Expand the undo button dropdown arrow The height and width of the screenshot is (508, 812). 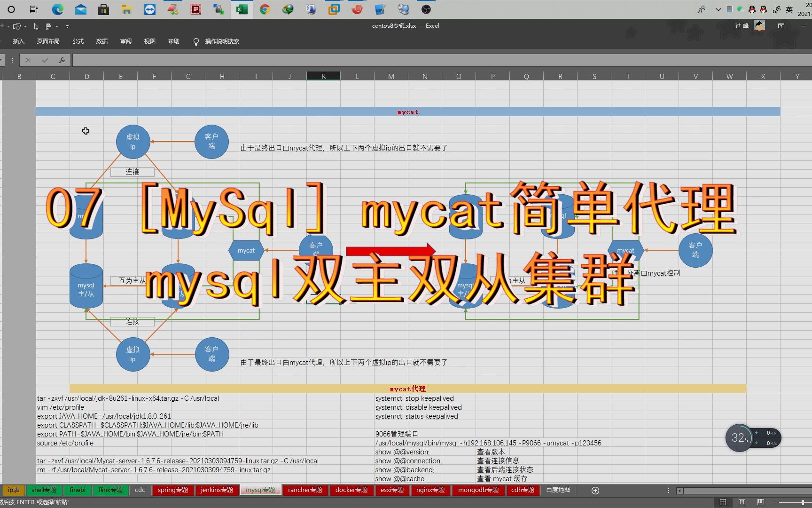[x=8, y=26]
